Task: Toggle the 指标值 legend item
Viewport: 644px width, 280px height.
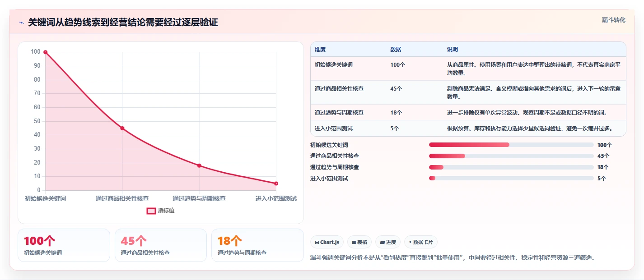Action: pos(160,211)
